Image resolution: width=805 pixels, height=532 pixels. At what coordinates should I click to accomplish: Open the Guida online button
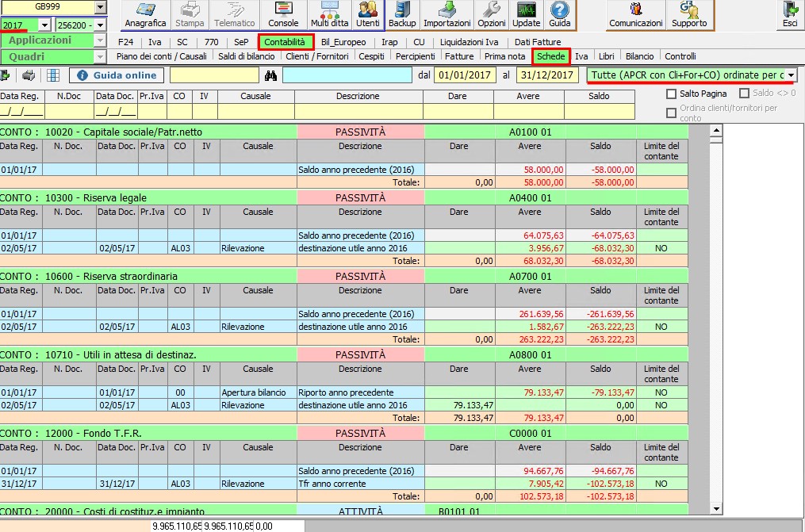coord(117,75)
